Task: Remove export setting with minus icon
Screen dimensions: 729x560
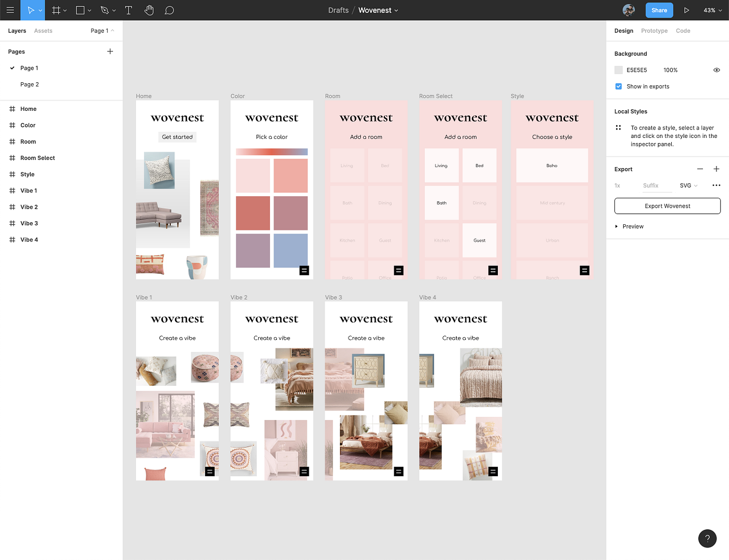Action: [x=700, y=169]
